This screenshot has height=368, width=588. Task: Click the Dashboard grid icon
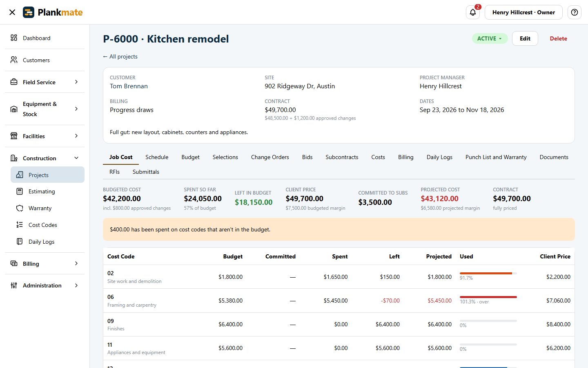(14, 38)
